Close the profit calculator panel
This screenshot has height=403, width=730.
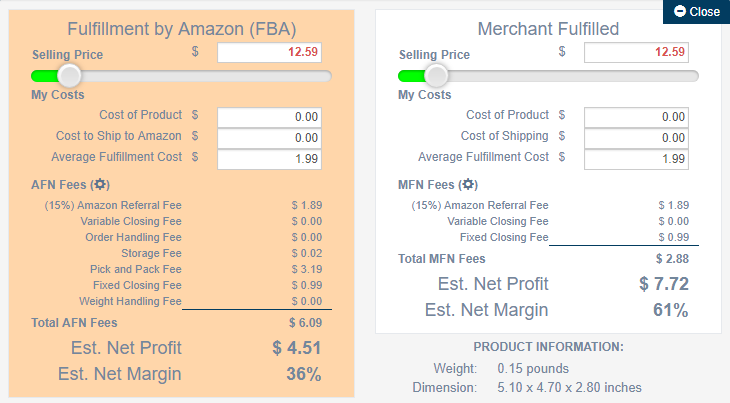click(696, 12)
